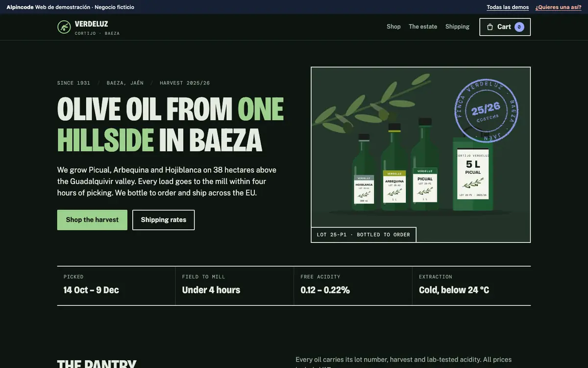Click the Hojiblanca bottle in illustration
588x368 pixels.
pyautogui.click(x=364, y=172)
